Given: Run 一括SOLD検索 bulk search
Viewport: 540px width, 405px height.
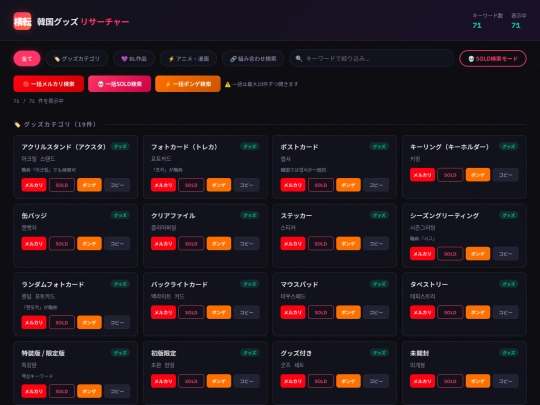Looking at the screenshot, I should point(120,84).
